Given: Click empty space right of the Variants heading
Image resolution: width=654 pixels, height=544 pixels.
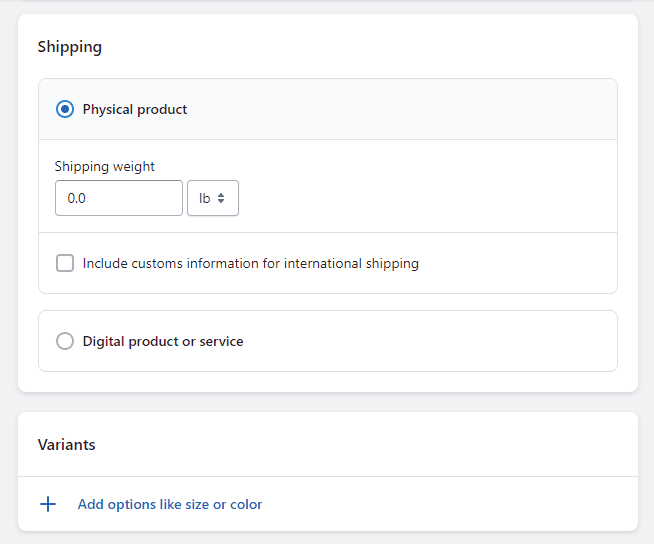Looking at the screenshot, I should [x=367, y=445].
